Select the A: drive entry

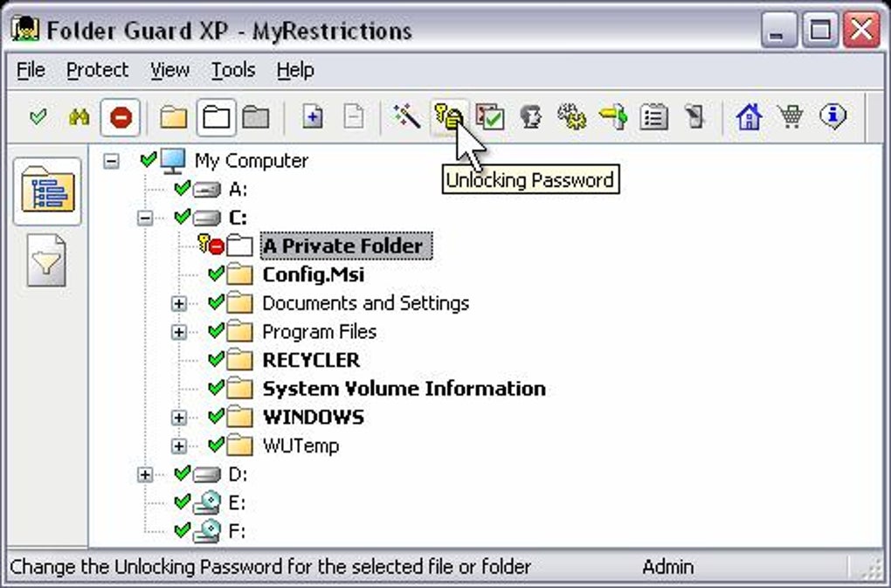point(238,190)
